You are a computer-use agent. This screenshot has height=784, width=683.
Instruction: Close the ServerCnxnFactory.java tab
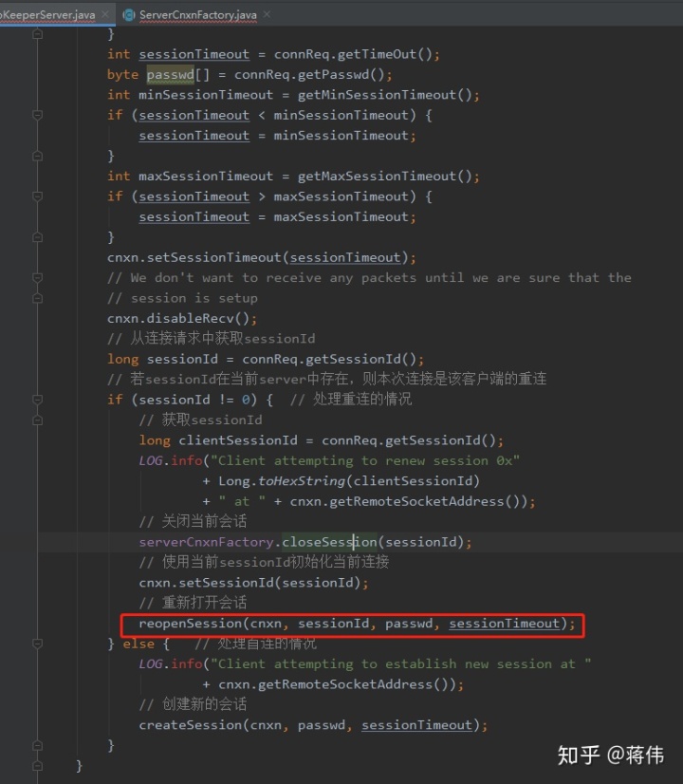(x=267, y=14)
